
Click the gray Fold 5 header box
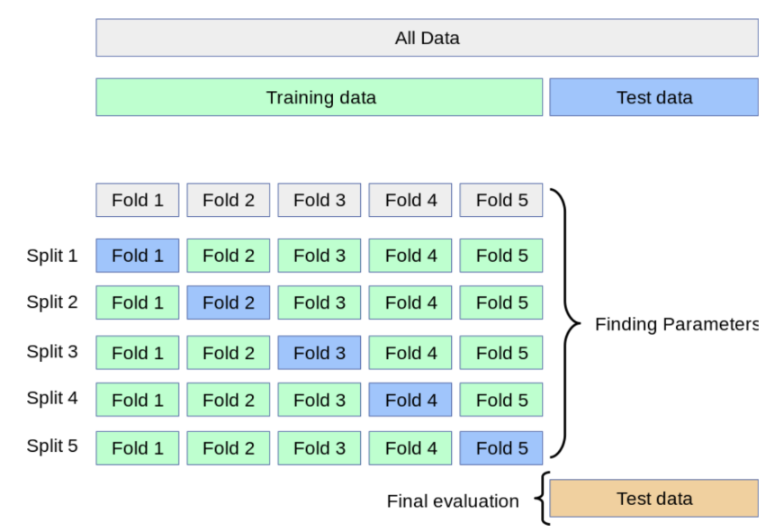tap(501, 200)
